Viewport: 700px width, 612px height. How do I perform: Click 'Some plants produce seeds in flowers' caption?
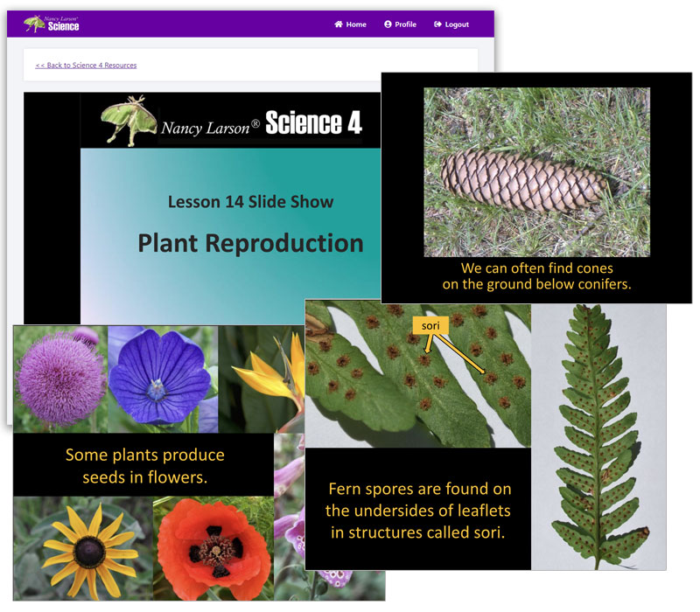(x=144, y=466)
